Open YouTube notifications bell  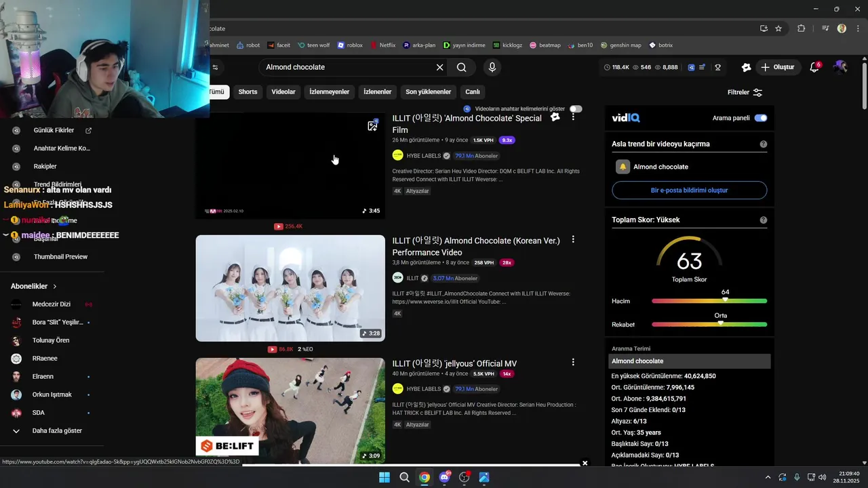[x=814, y=67]
